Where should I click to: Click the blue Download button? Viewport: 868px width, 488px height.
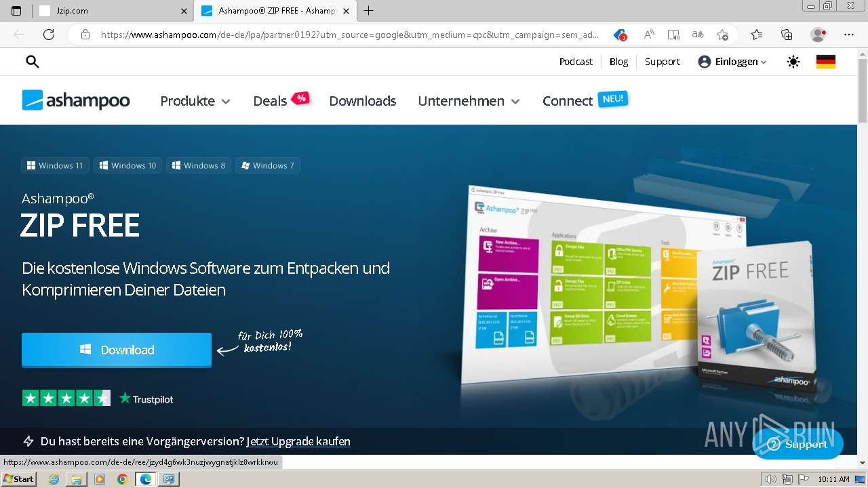117,350
